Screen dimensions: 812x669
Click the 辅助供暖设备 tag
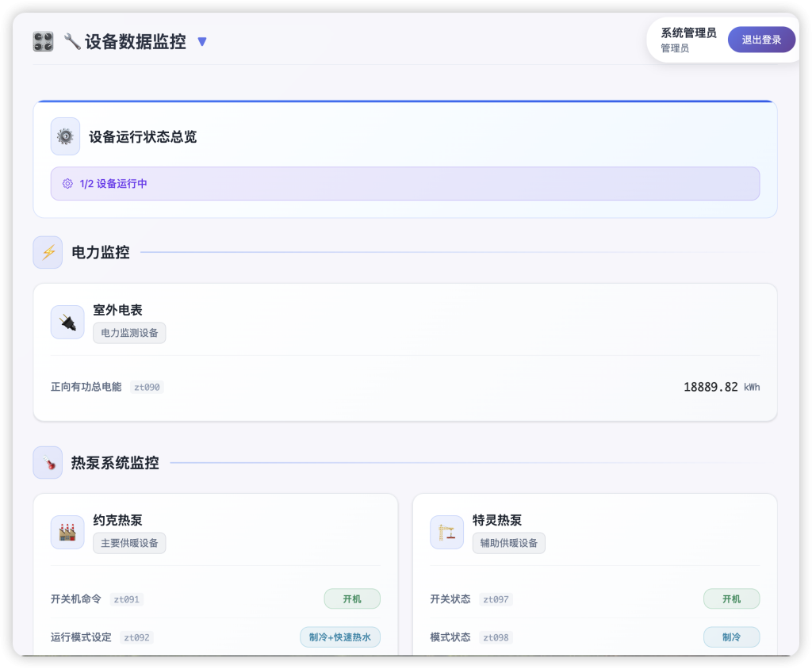(x=509, y=543)
